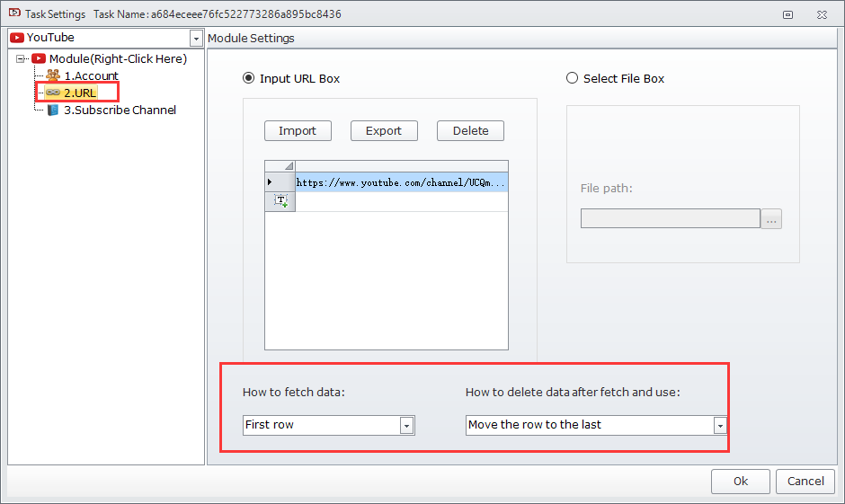
Task: Select the 1.Account tree item
Action: (91, 76)
